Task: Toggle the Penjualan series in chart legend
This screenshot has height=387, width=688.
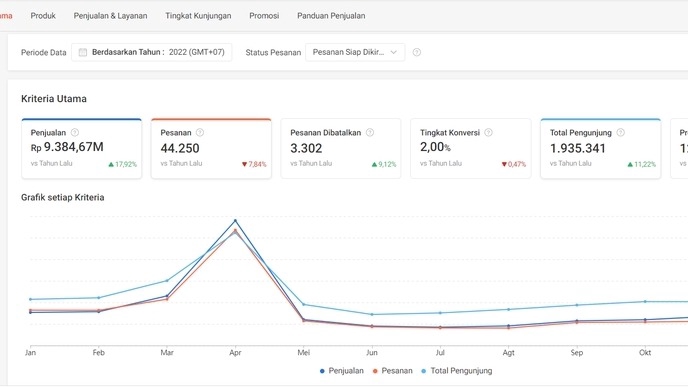Action: tap(342, 371)
